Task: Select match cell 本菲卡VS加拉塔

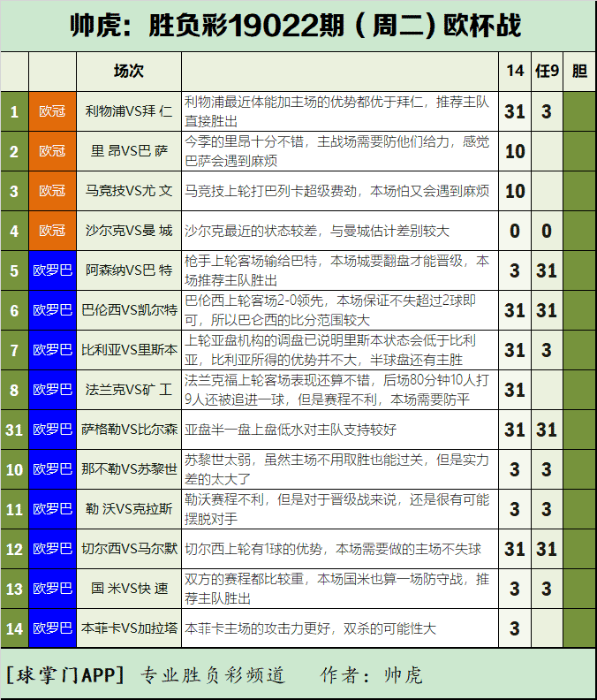Action: [129, 628]
